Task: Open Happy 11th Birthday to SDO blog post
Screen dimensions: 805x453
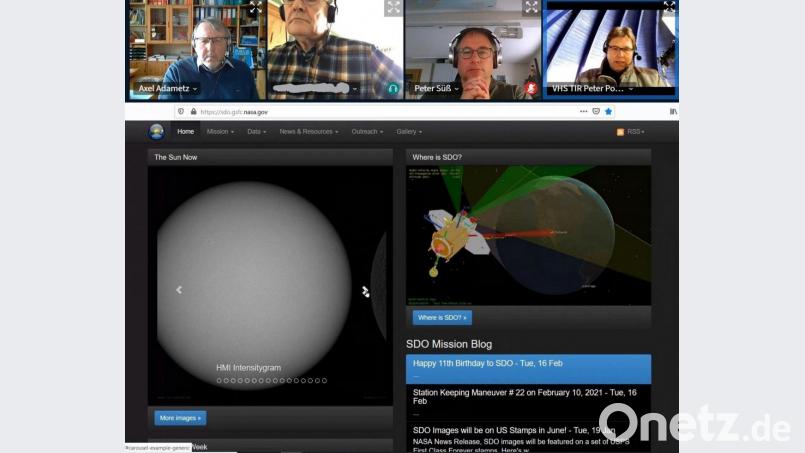Action: 528,369
